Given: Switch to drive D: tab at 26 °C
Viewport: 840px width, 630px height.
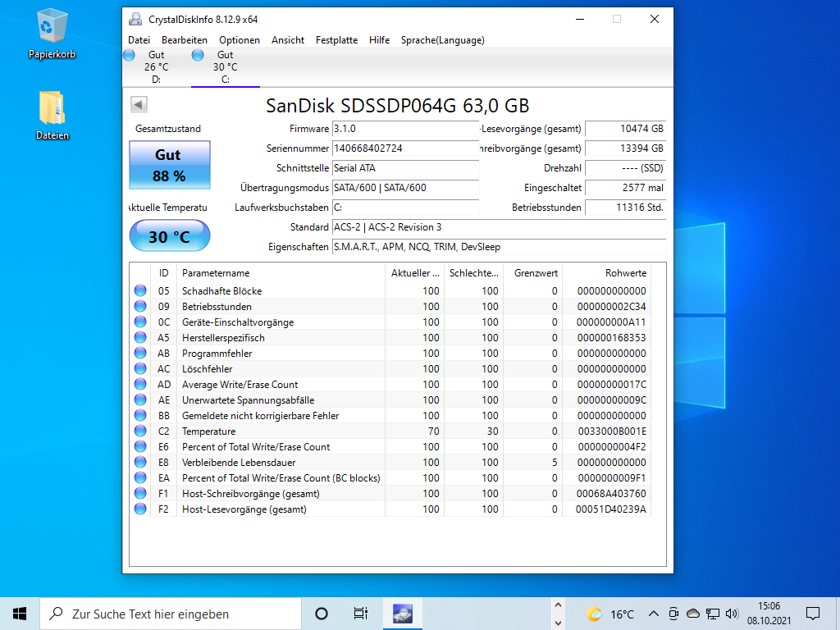Looking at the screenshot, I should (x=156, y=67).
